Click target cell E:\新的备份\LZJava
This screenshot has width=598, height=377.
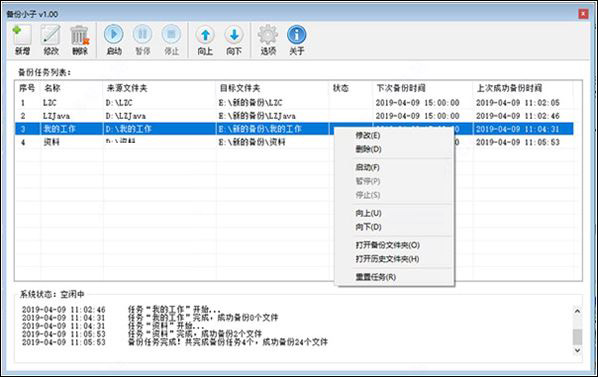(x=257, y=116)
